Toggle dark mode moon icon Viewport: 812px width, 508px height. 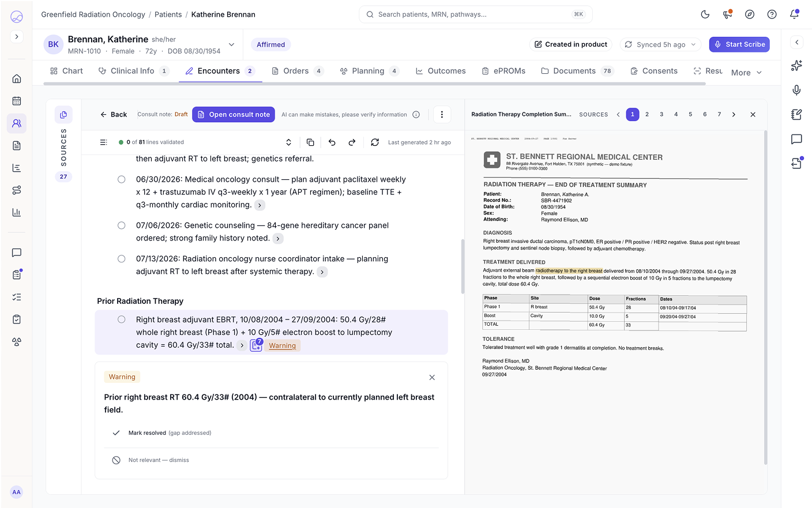[x=705, y=14]
